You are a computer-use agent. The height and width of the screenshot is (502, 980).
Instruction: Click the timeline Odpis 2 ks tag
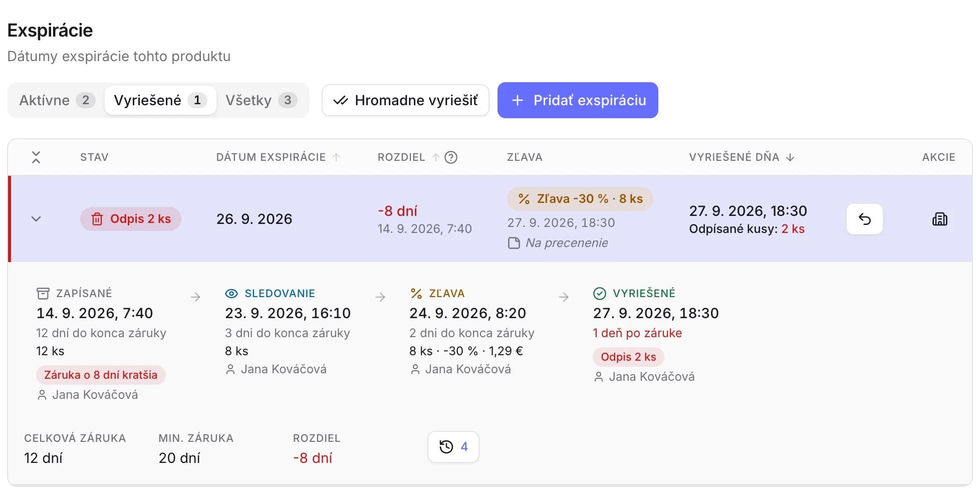[628, 357]
